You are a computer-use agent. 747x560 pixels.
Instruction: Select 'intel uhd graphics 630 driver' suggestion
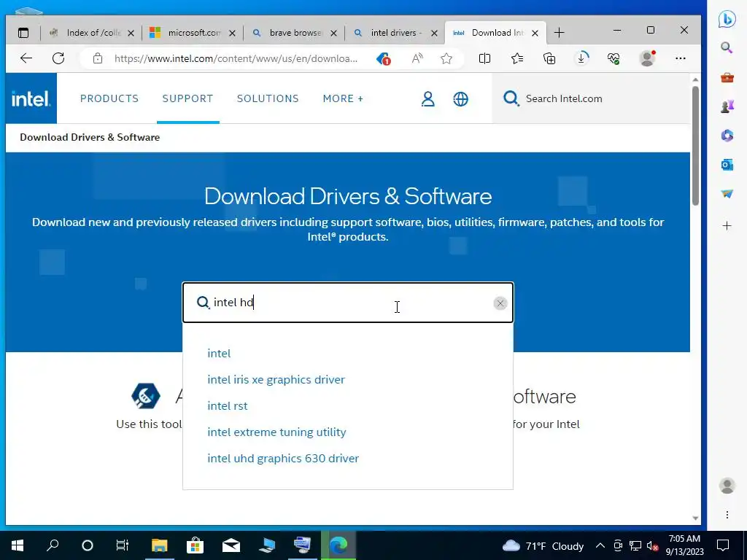[x=283, y=458]
